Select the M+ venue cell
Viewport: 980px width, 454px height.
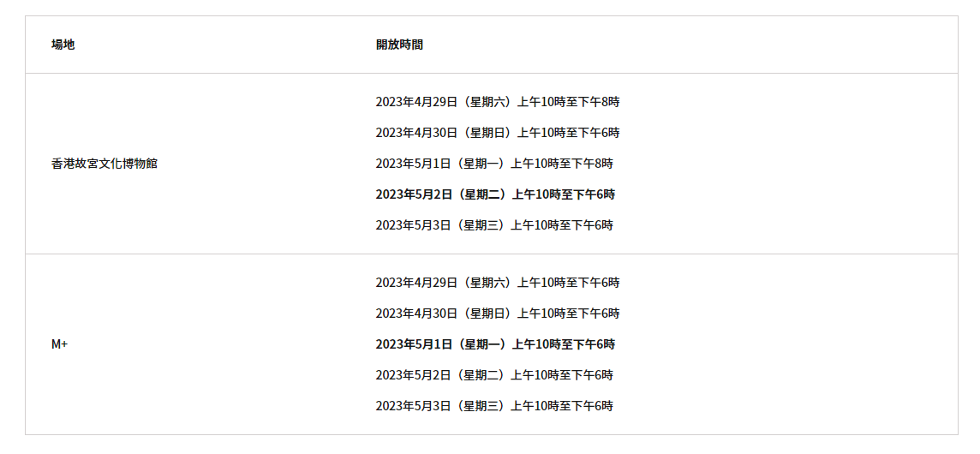point(59,344)
